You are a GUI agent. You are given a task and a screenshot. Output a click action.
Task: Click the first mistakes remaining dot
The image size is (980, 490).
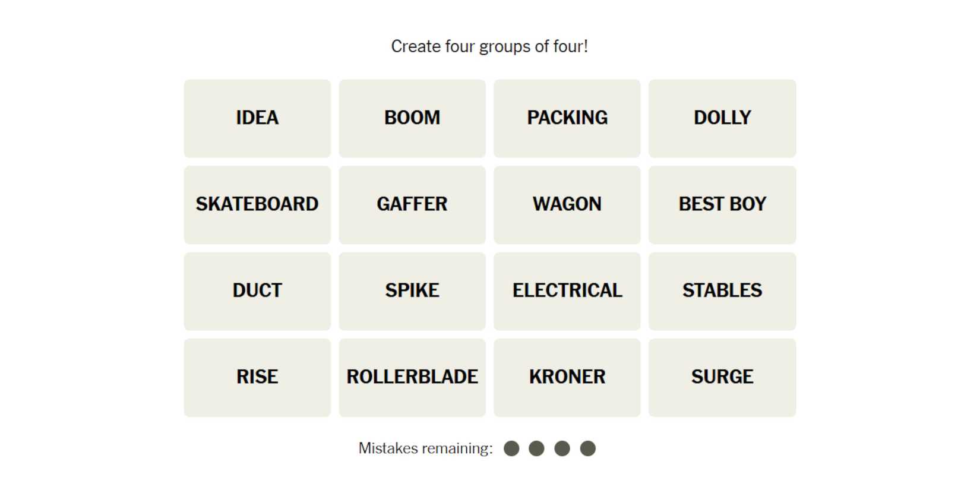(511, 448)
